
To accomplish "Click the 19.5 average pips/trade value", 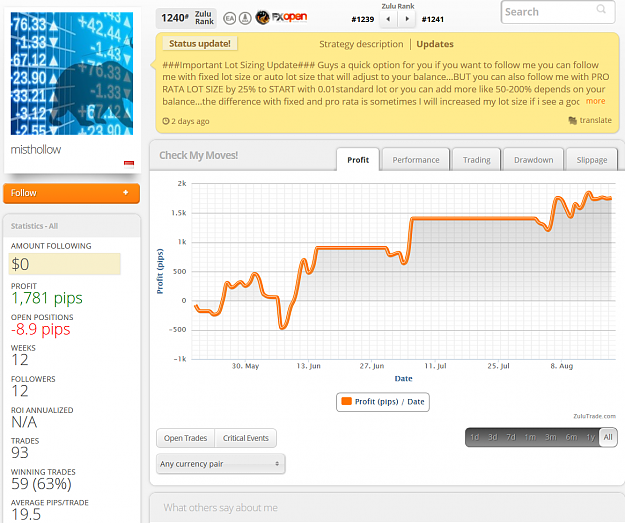I will pyautogui.click(x=26, y=514).
